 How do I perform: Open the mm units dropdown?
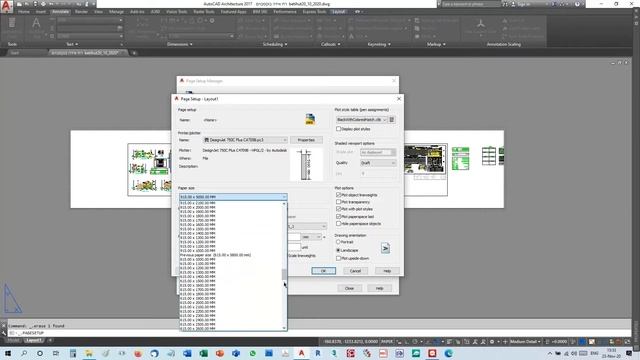point(311,237)
